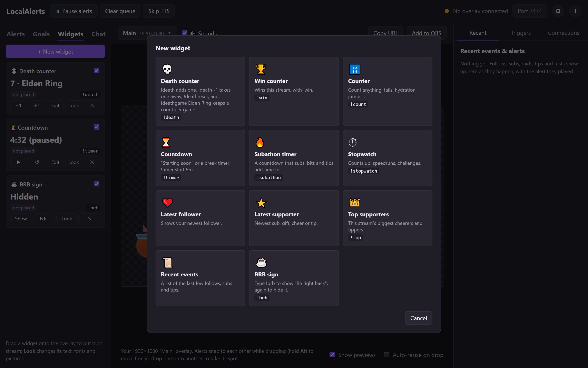Open the Chat tab
588x368 pixels.
click(x=98, y=34)
